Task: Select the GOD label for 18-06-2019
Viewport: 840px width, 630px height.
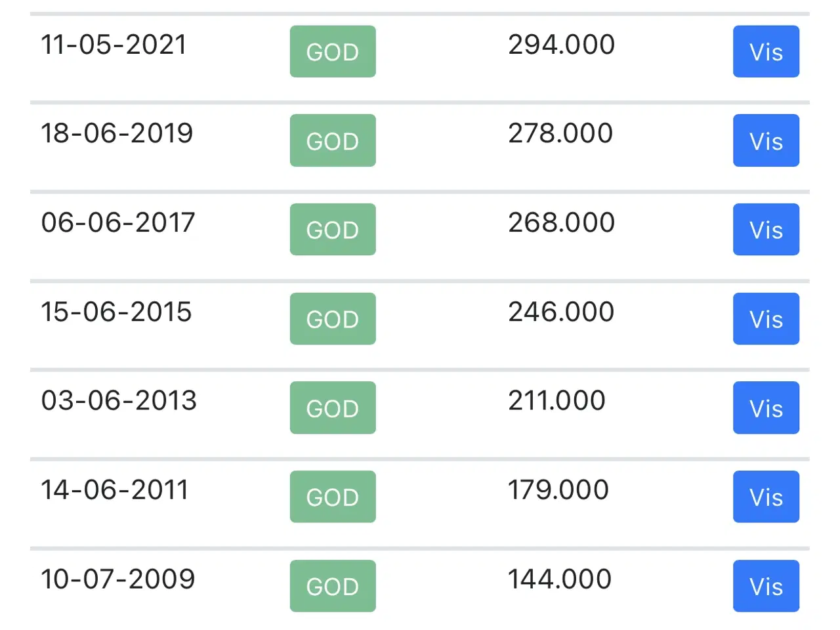Action: click(333, 140)
